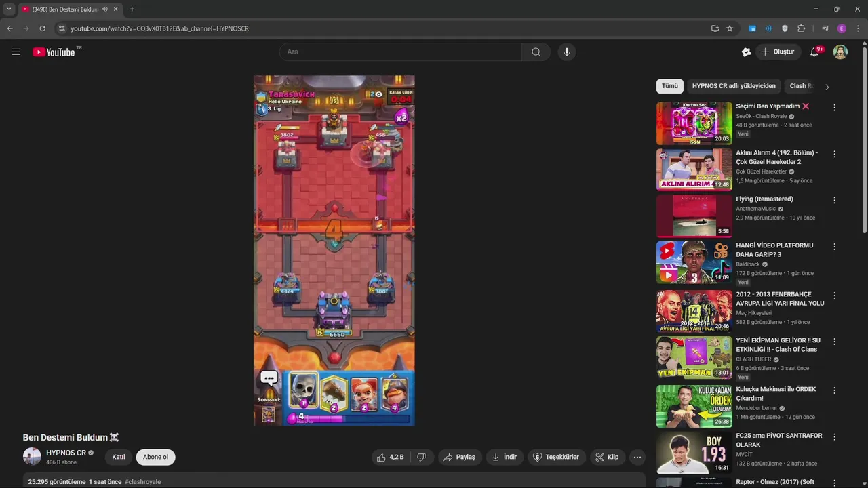Image resolution: width=868 pixels, height=488 pixels.
Task: Click the YouTube Playables icon beside Oluştur
Action: (x=746, y=52)
